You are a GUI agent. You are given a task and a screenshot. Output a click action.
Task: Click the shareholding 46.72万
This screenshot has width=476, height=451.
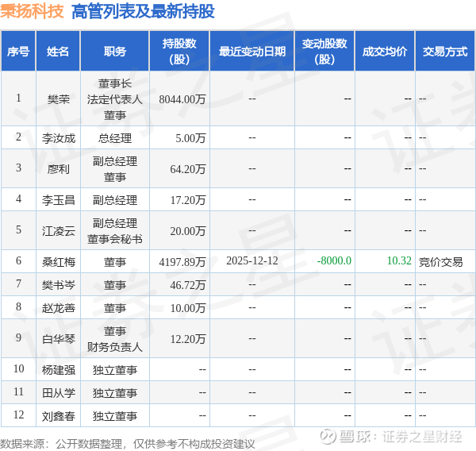pyautogui.click(x=188, y=285)
